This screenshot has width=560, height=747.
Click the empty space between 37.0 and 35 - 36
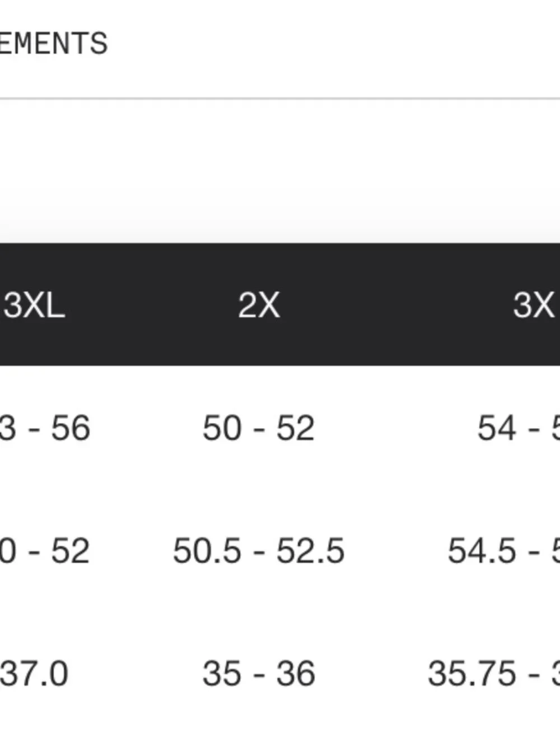(x=136, y=674)
